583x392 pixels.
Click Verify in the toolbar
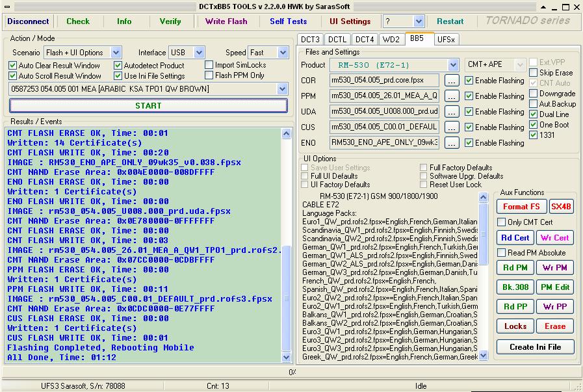[x=170, y=21]
